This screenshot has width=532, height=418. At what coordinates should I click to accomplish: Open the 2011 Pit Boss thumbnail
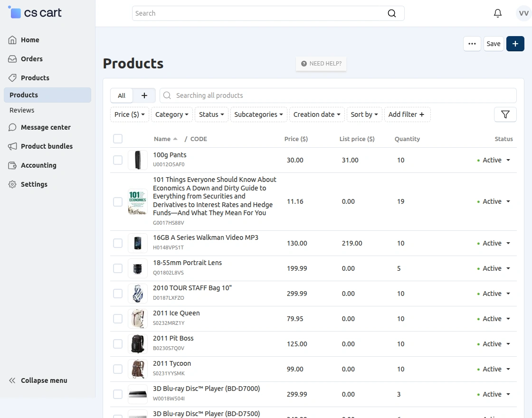click(137, 344)
